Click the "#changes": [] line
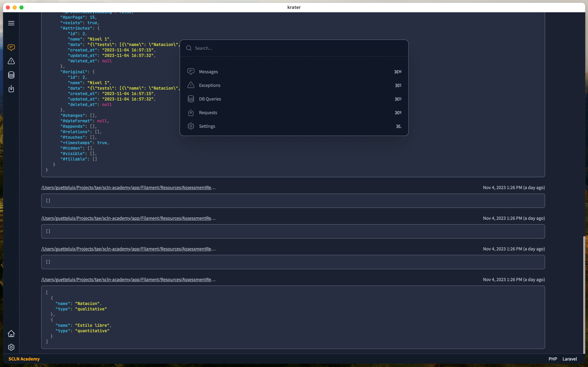The height and width of the screenshot is (367, 588). pos(78,115)
